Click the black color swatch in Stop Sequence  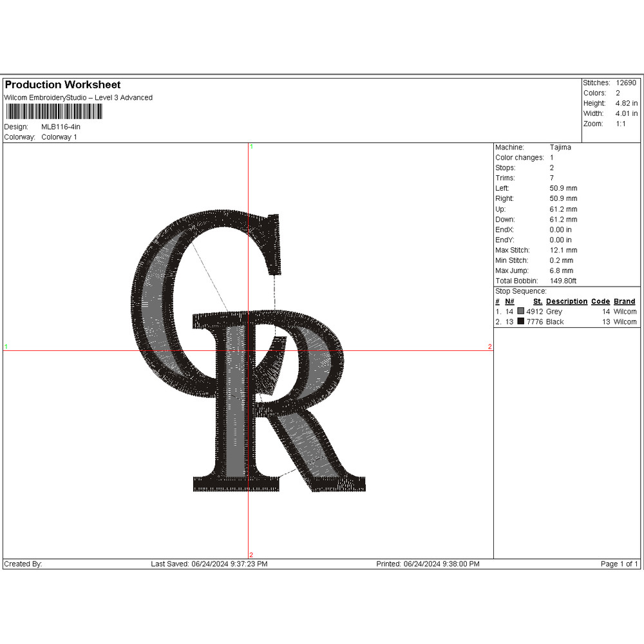point(520,322)
